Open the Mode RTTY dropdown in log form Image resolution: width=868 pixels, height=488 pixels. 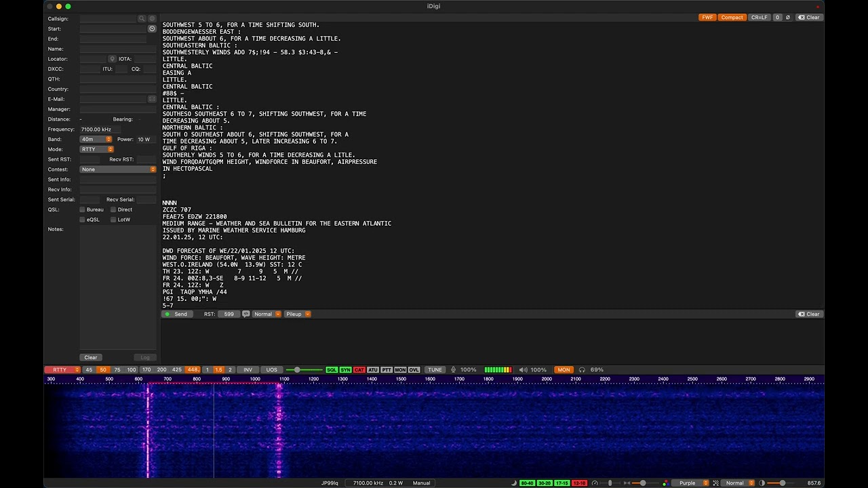coord(97,149)
